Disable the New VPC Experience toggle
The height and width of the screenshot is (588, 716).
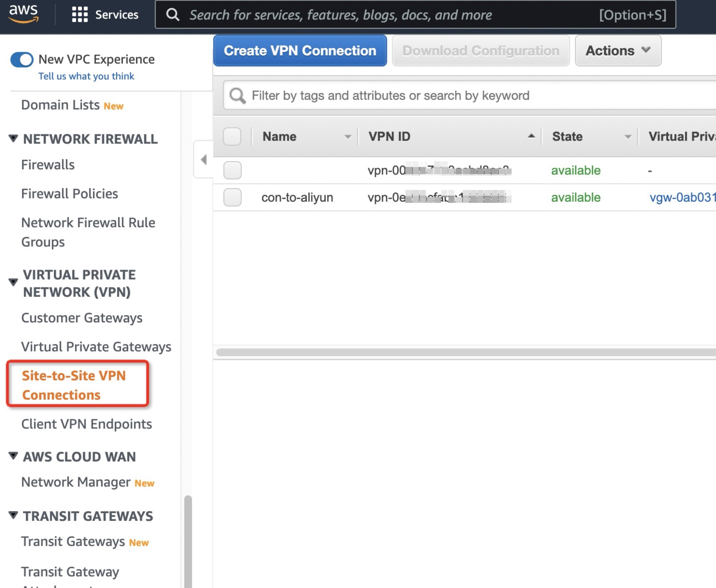pos(22,60)
